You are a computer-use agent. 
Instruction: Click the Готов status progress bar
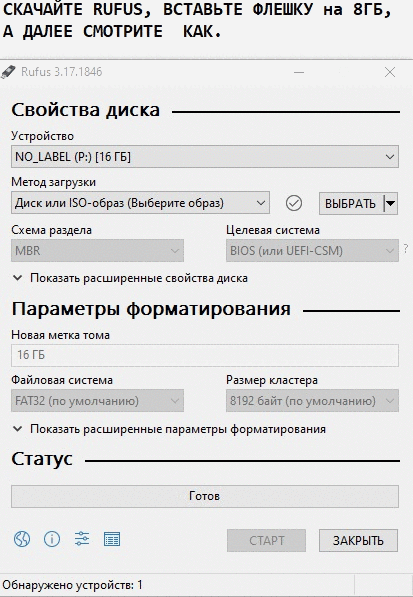pyautogui.click(x=205, y=496)
